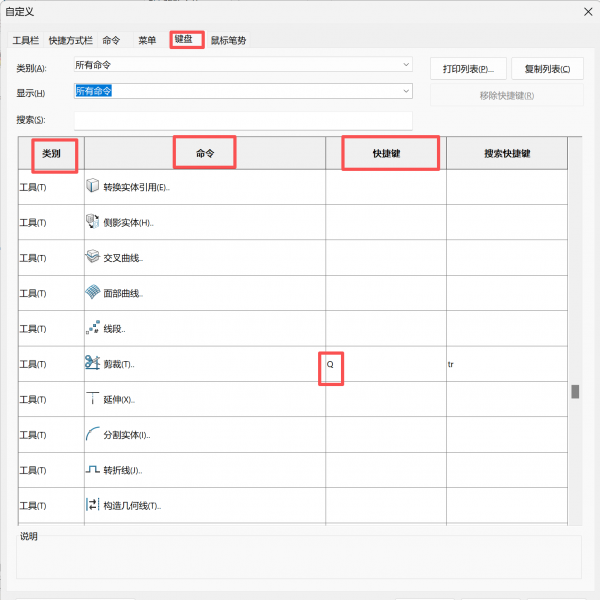Select the 分割实体(I) command text
The image size is (600, 600).
click(127, 435)
